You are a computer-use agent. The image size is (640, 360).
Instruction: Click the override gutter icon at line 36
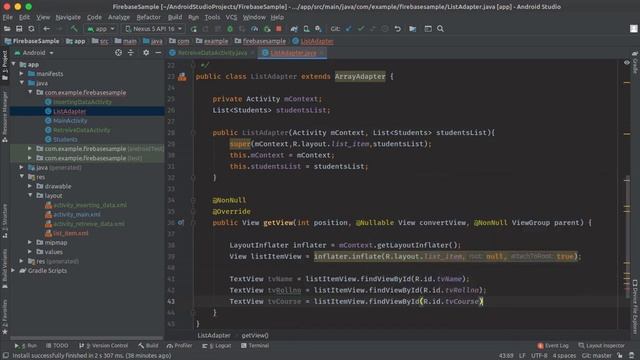pyautogui.click(x=181, y=222)
